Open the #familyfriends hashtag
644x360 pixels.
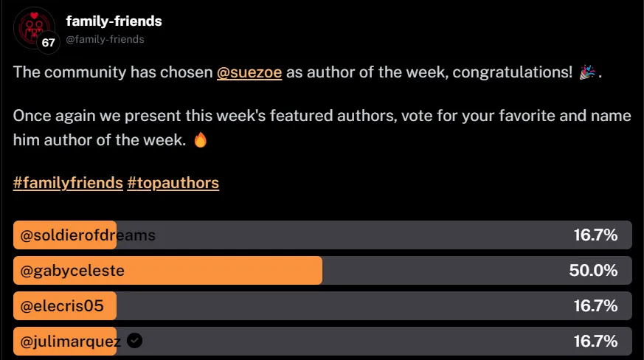[x=68, y=183]
